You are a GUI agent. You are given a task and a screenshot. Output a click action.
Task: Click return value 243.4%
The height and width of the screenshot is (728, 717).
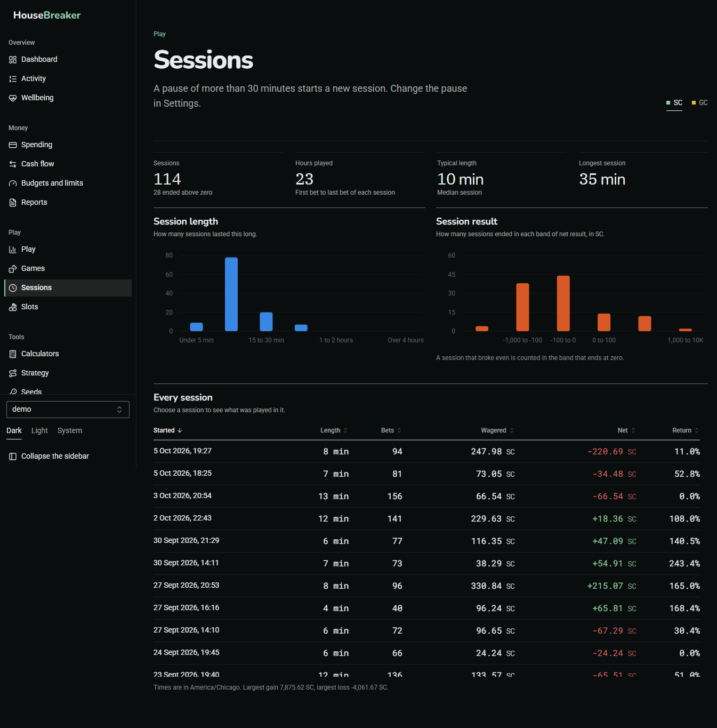[x=684, y=564]
